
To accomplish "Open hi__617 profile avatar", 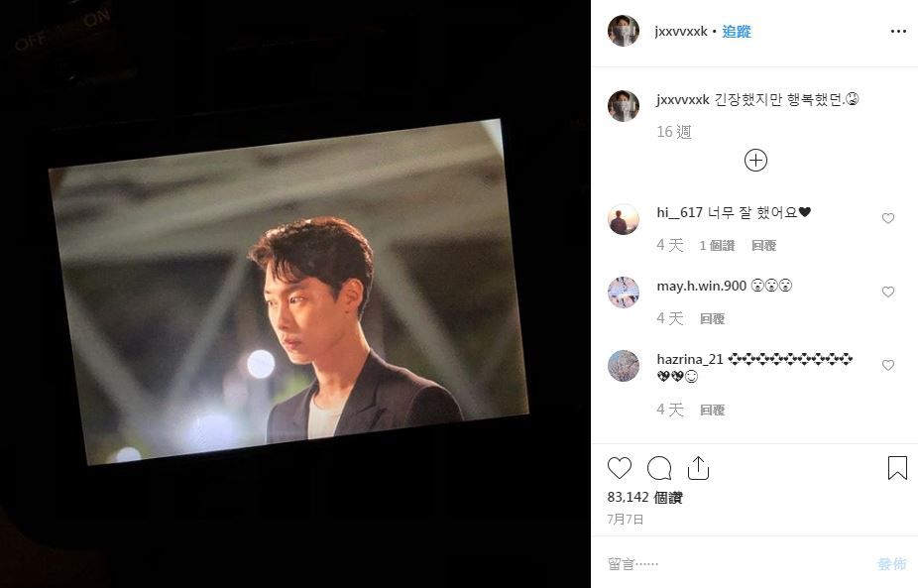I will pyautogui.click(x=623, y=219).
